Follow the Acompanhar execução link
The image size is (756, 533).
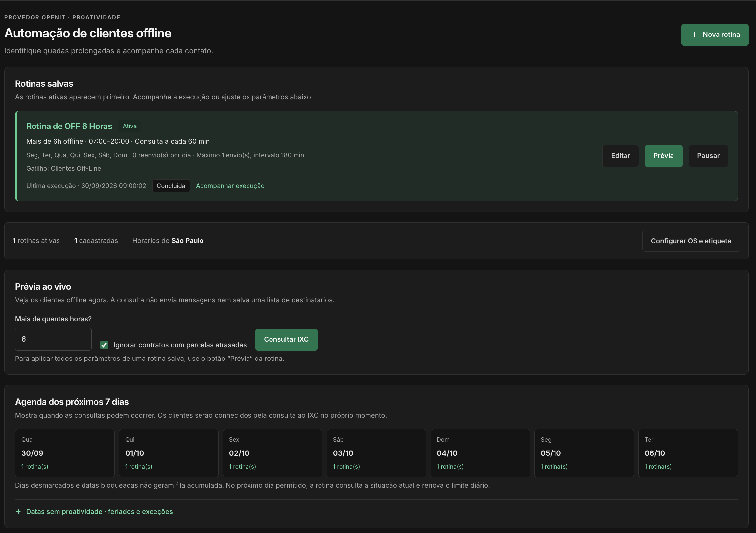point(230,186)
